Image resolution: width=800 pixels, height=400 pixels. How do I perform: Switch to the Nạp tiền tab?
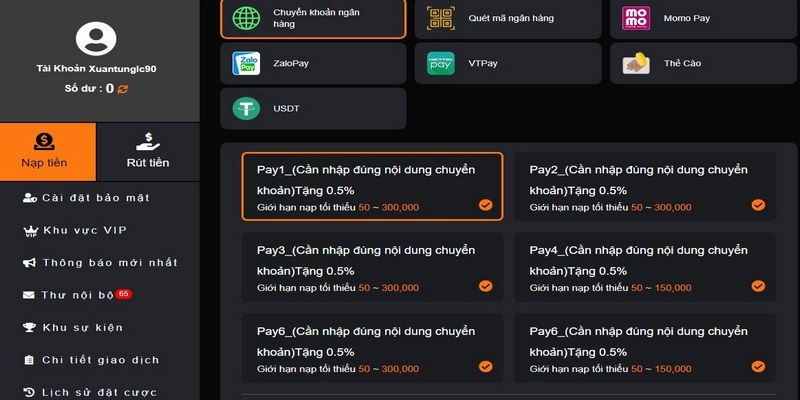47,150
